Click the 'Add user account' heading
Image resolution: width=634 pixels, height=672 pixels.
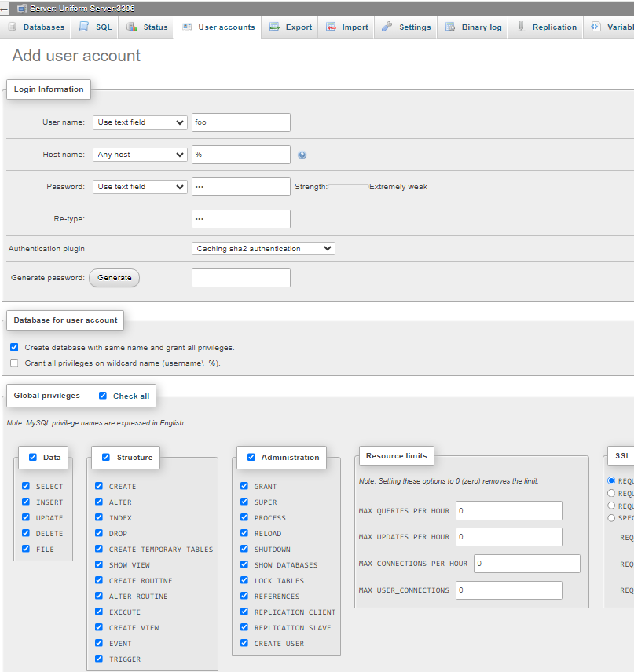click(76, 56)
